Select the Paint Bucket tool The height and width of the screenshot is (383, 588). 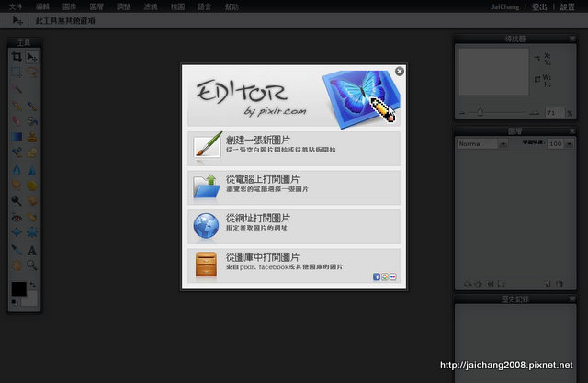(x=32, y=120)
